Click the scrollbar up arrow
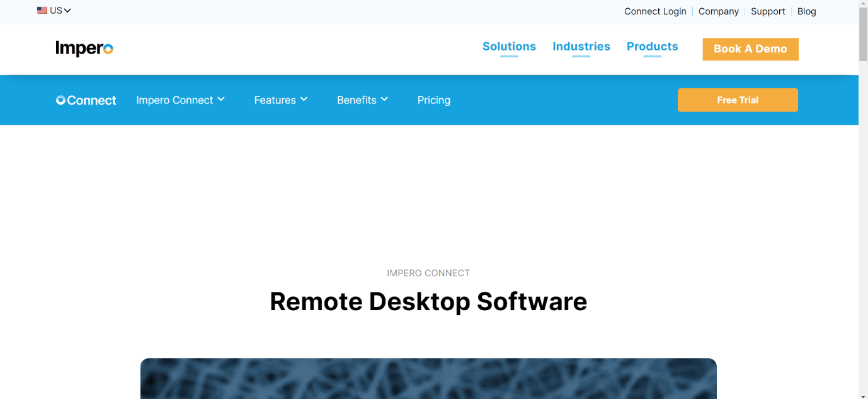Viewport: 868px width, 399px height. pos(863,4)
